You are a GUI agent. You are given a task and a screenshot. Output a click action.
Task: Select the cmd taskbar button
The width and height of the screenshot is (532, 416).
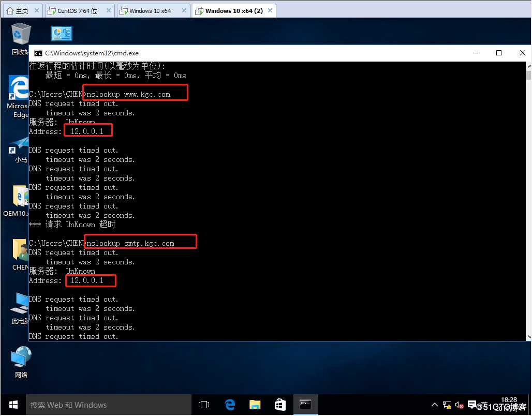[x=305, y=405]
